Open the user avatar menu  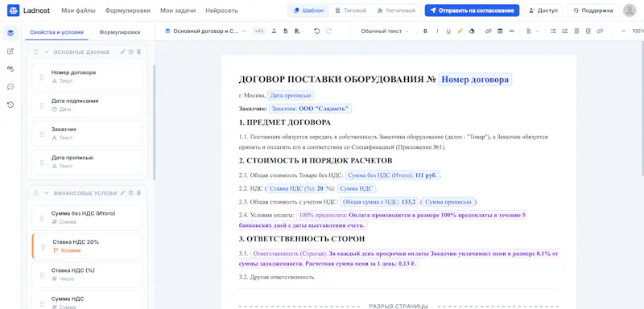630,10
